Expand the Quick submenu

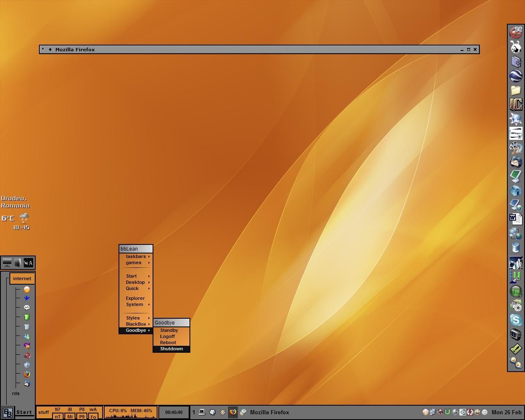pyautogui.click(x=136, y=288)
